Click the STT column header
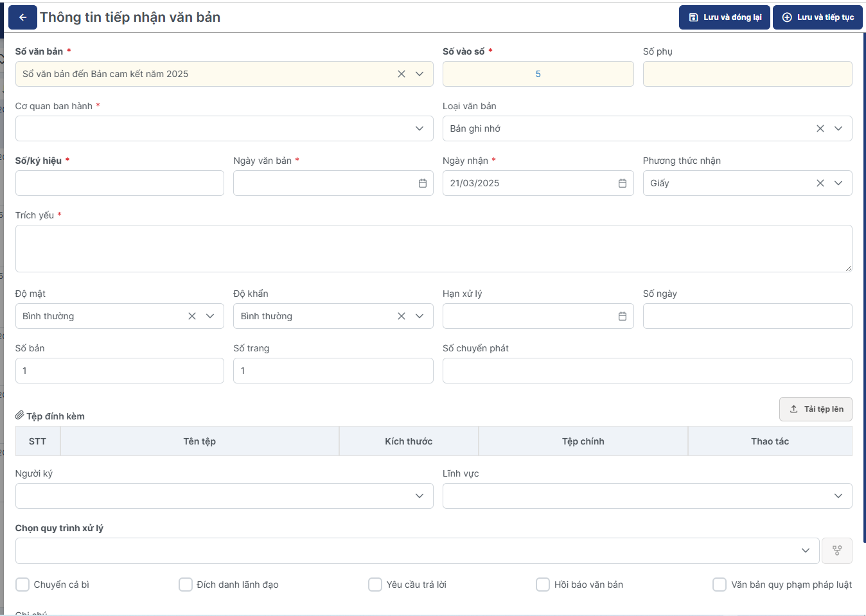The image size is (866, 616). point(38,441)
